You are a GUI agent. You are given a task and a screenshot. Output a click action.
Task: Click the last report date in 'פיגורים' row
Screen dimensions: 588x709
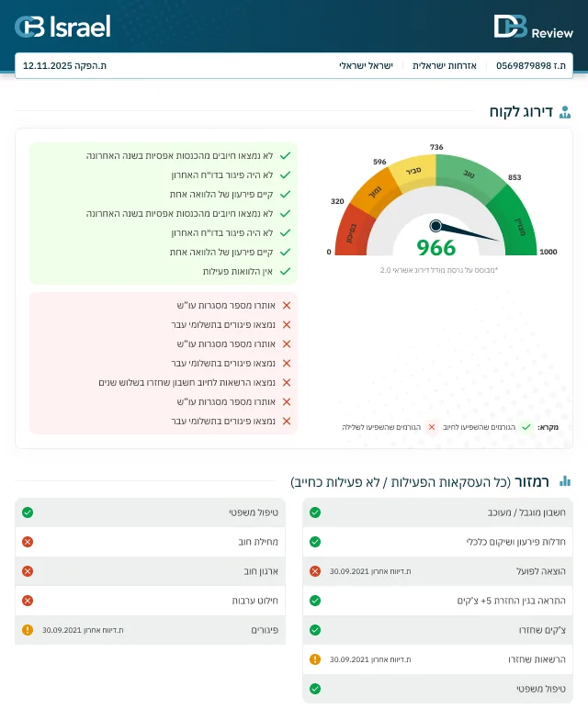coord(83,630)
